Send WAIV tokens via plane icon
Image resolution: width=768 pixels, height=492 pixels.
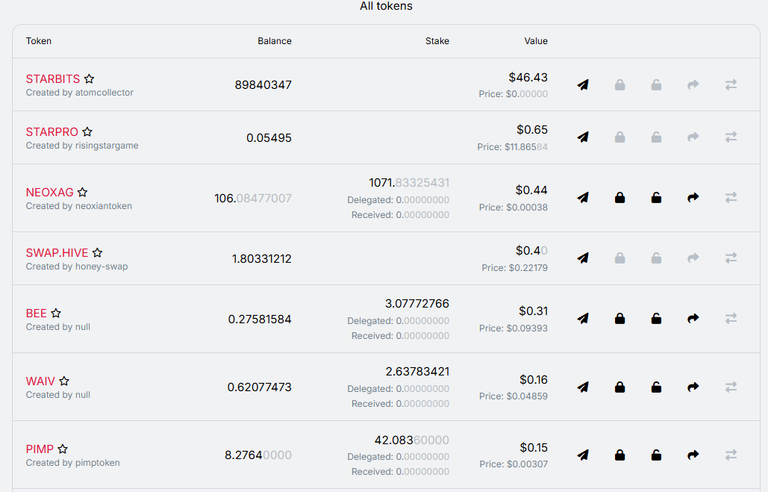click(x=582, y=387)
